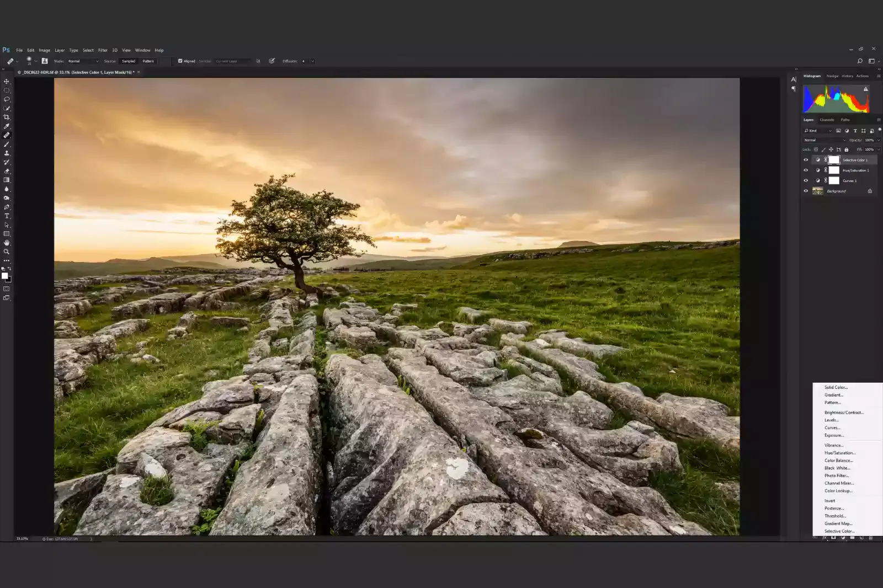883x588 pixels.
Task: Click the search icon in options bar
Action: (x=859, y=61)
